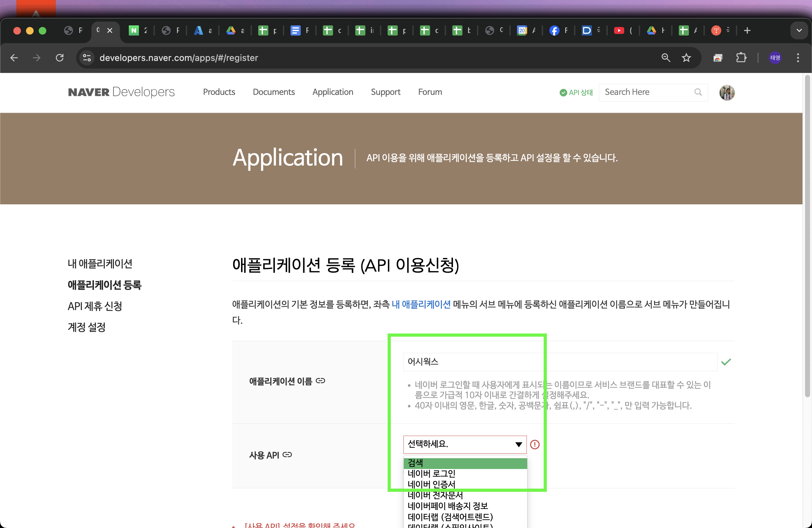Screen dimensions: 812x528
Task: Switch to the green N Naver tab
Action: pyautogui.click(x=138, y=31)
